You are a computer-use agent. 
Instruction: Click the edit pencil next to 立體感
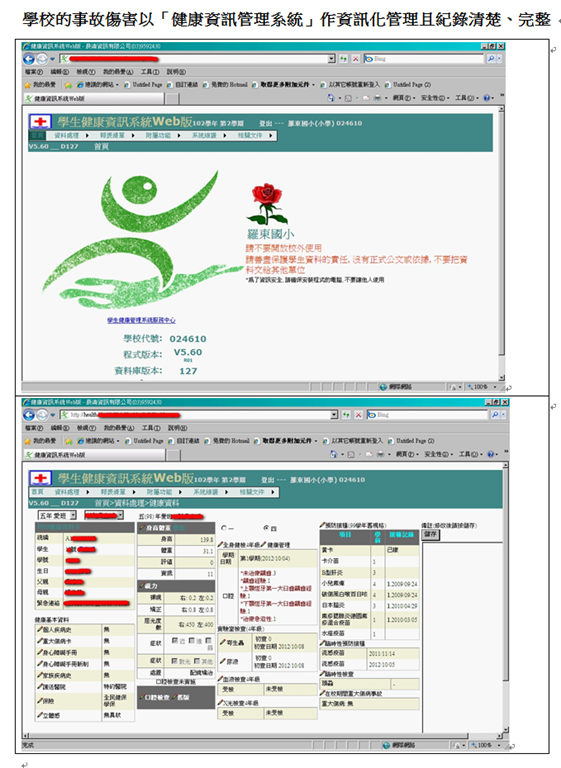(x=40, y=716)
